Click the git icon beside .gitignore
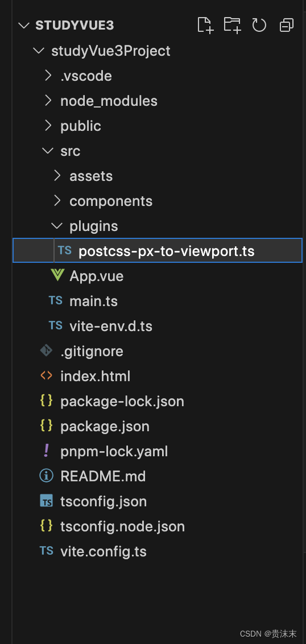The width and height of the screenshot is (306, 644). click(x=46, y=351)
